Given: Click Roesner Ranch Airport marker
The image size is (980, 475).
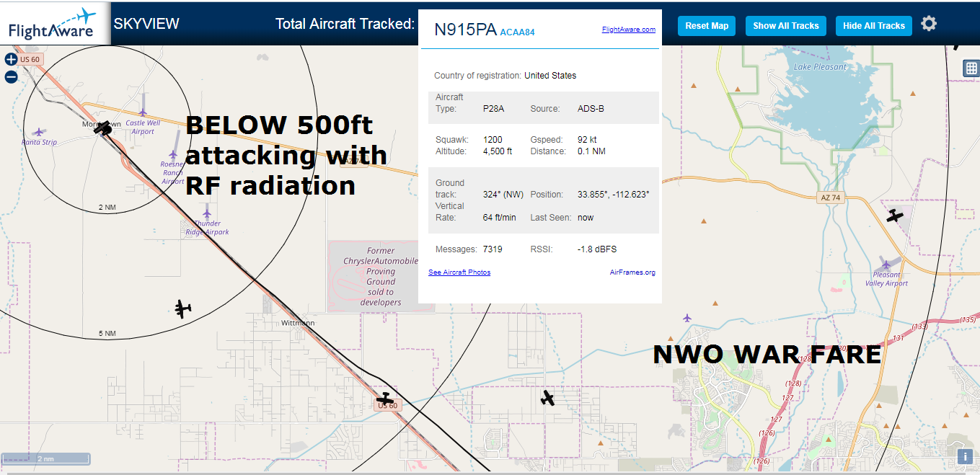Looking at the screenshot, I should tap(173, 154).
